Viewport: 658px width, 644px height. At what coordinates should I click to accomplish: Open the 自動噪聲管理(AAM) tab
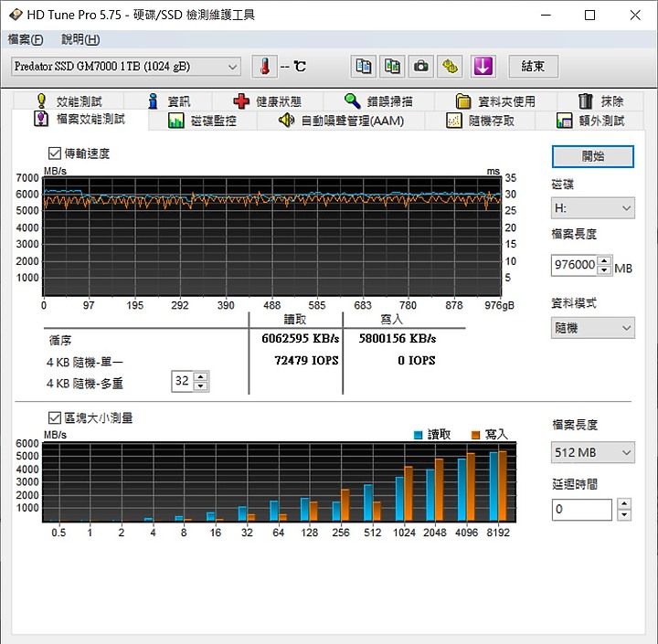(x=341, y=121)
